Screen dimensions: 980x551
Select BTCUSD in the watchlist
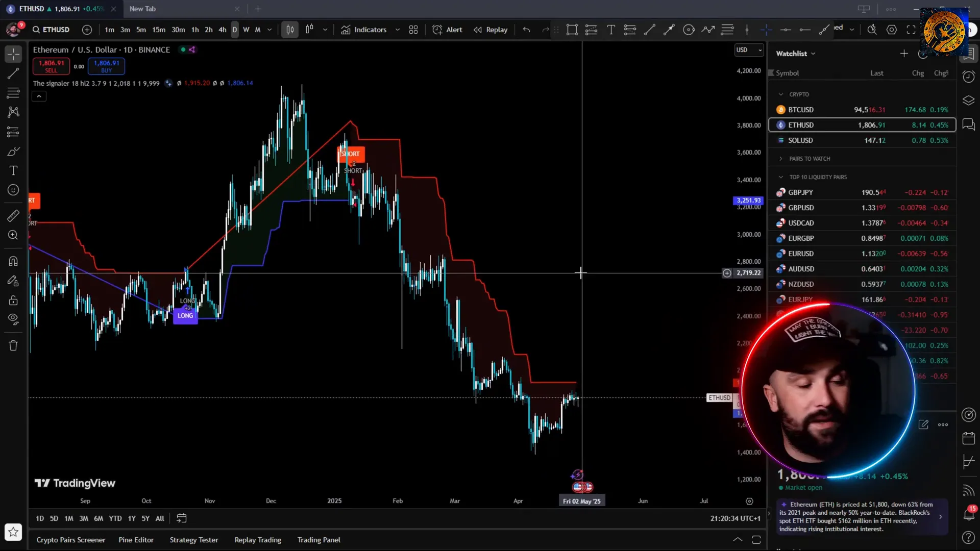[862, 110]
